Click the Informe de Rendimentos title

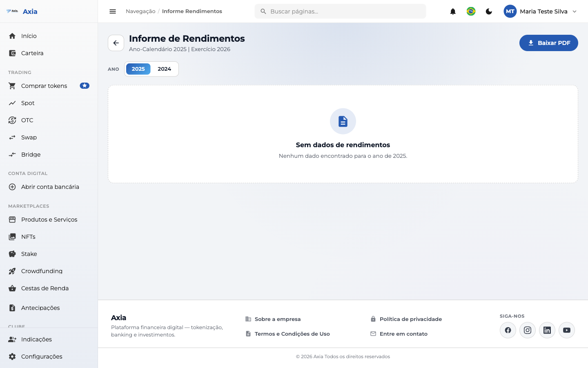[187, 38]
